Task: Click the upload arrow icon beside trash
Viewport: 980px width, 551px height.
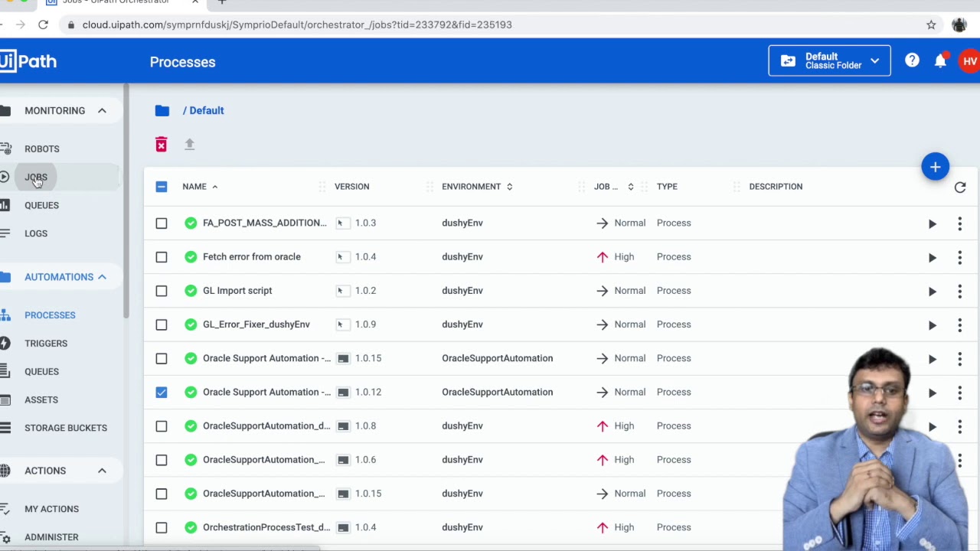Action: pos(190,144)
